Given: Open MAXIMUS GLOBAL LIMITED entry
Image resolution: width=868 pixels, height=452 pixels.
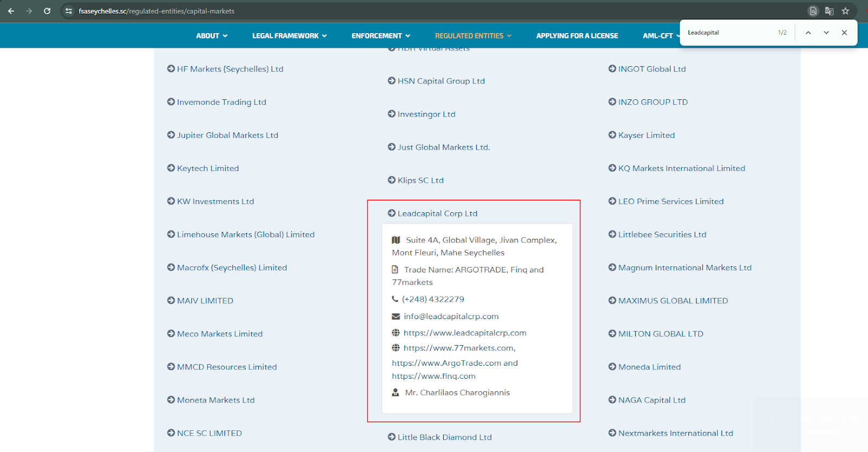Looking at the screenshot, I should 668,301.
